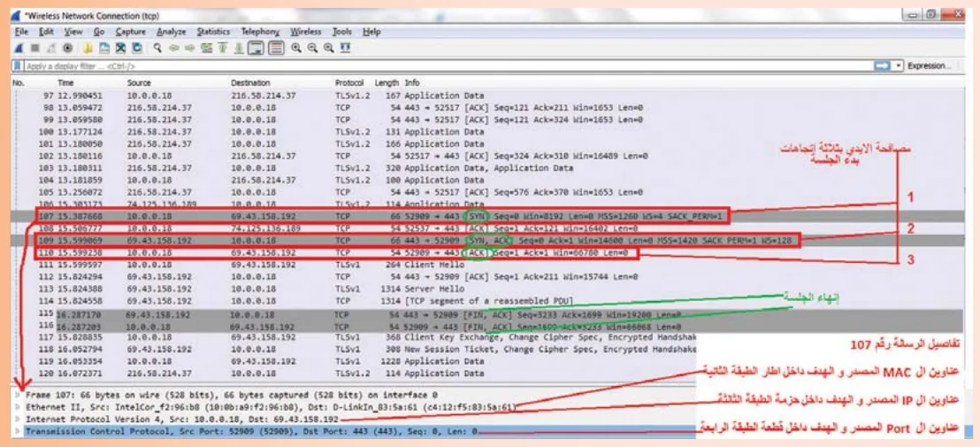Open the Statistics menu

[213, 31]
